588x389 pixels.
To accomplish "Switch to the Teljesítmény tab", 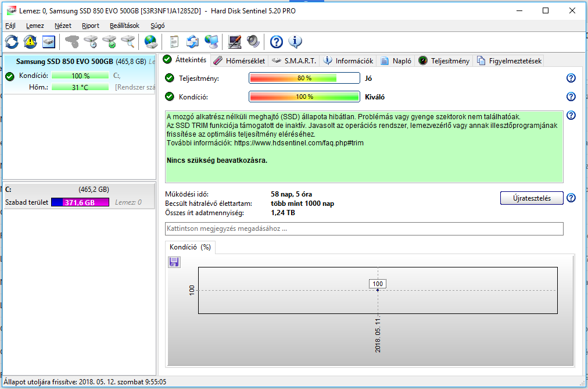I will pos(444,61).
